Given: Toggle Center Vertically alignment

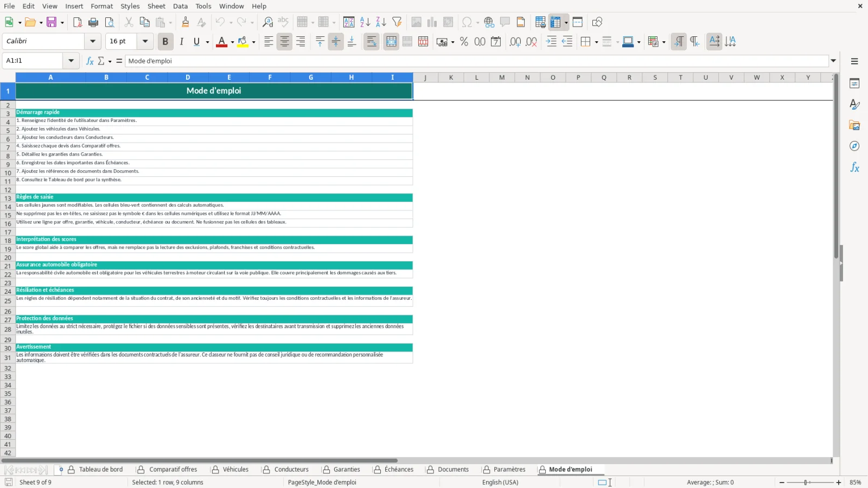Looking at the screenshot, I should [x=336, y=42].
